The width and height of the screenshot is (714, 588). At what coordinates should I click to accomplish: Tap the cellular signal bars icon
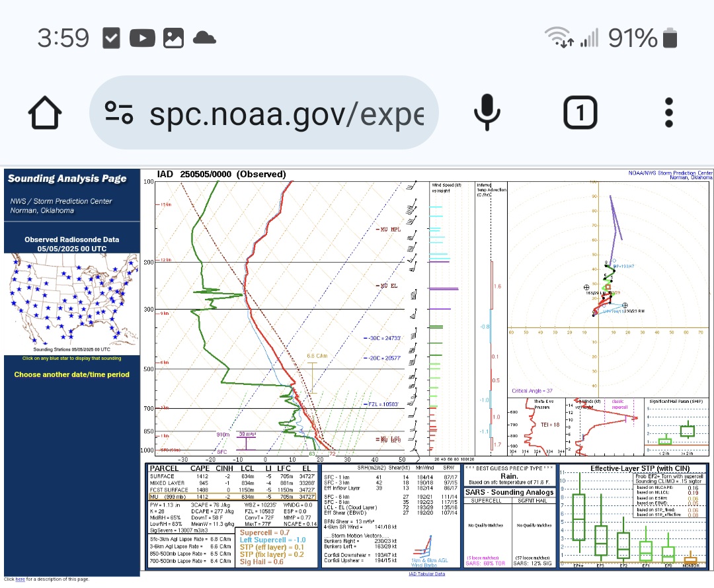click(589, 37)
